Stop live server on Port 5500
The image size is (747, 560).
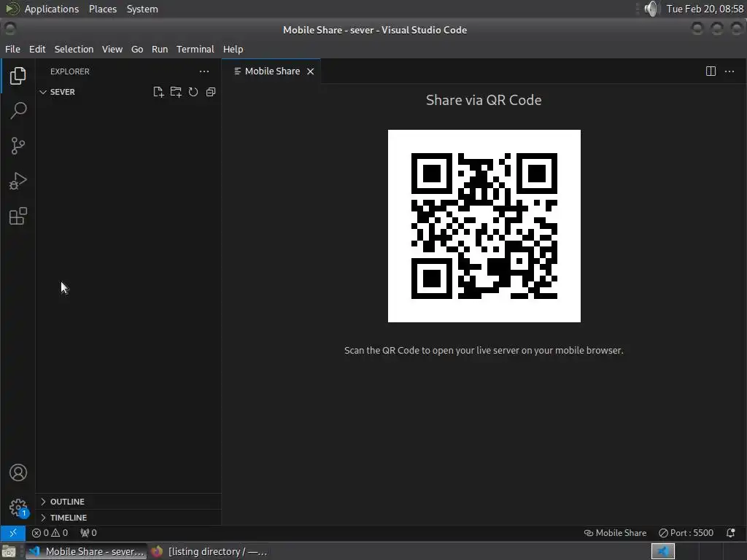[686, 533]
